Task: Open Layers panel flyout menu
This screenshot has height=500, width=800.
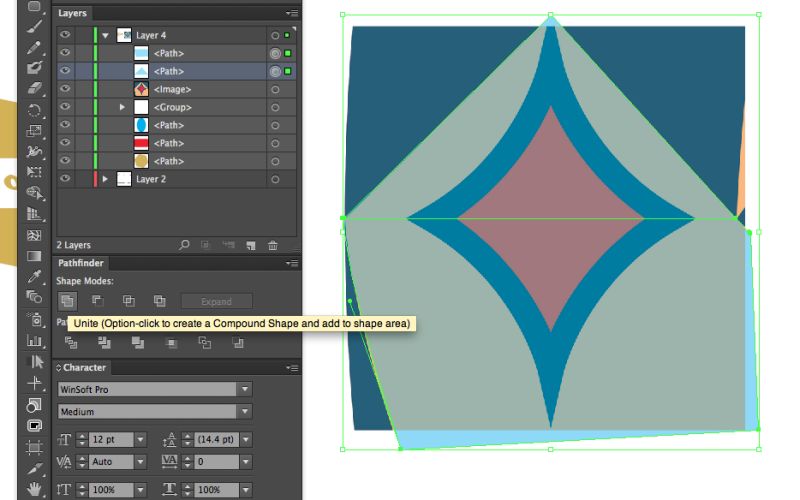Action: pyautogui.click(x=292, y=13)
